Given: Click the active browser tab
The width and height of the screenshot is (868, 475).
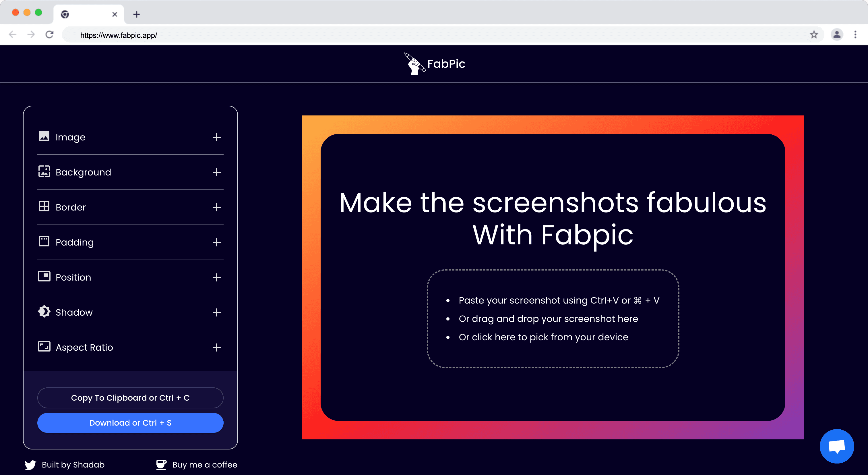Looking at the screenshot, I should 89,14.
